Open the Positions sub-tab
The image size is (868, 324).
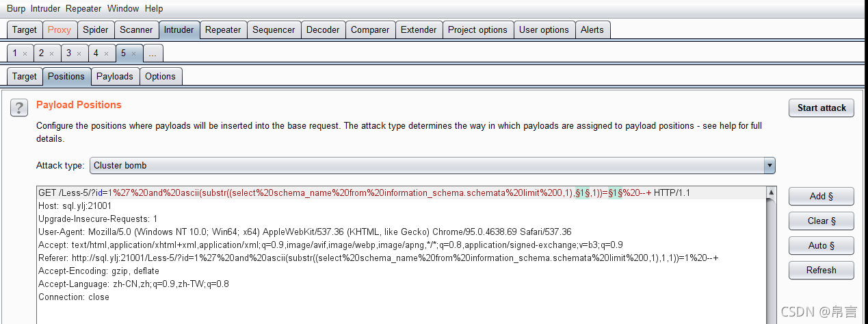click(x=66, y=76)
